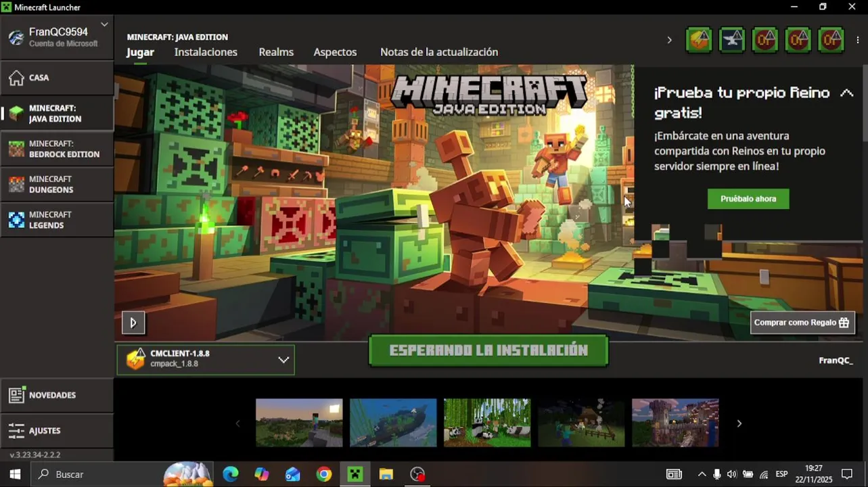The height and width of the screenshot is (487, 868).
Task: Open the battery status tray icon
Action: tap(748, 474)
